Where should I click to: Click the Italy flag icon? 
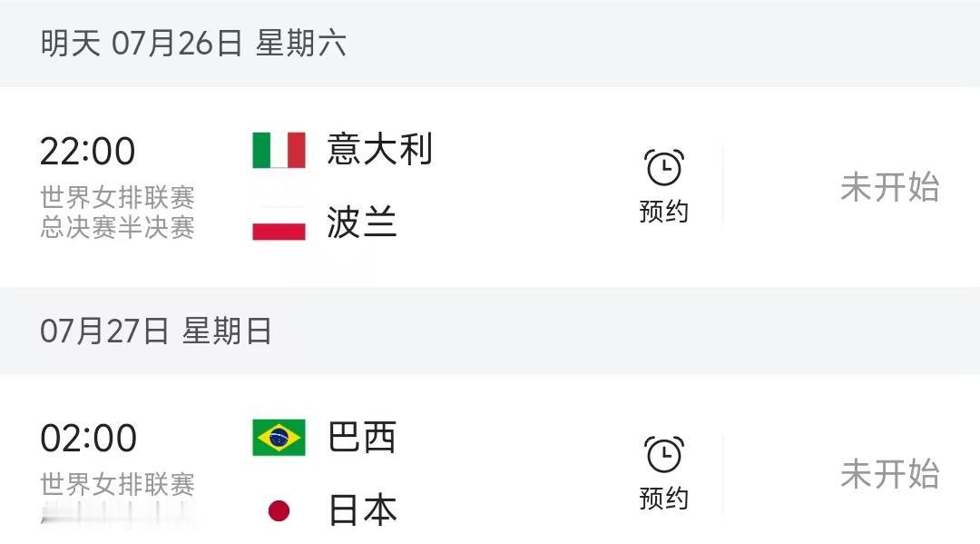(x=279, y=150)
